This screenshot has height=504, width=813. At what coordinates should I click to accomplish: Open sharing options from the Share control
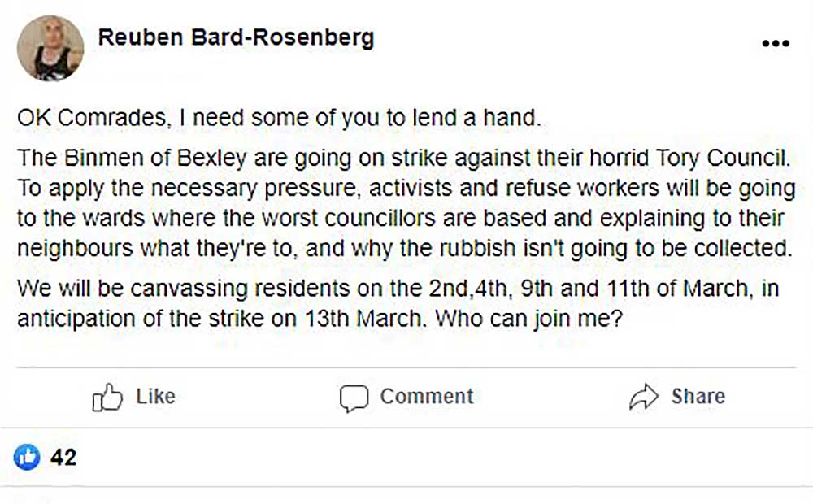[675, 397]
